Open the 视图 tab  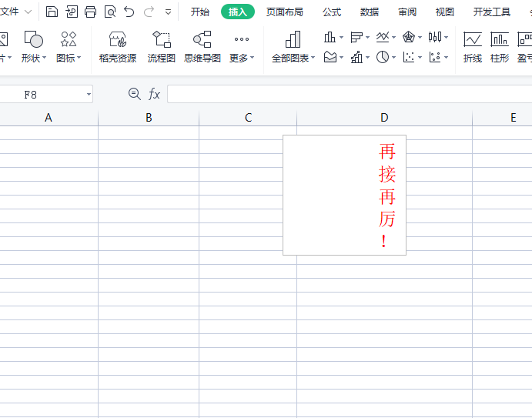444,12
